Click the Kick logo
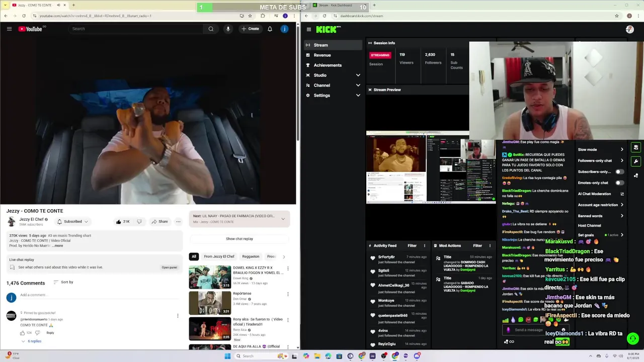This screenshot has width=644, height=362. click(328, 30)
